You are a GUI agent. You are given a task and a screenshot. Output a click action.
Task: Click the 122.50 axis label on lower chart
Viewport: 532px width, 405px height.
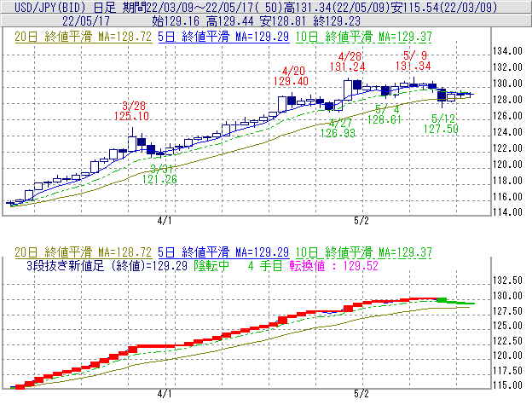pos(507,341)
